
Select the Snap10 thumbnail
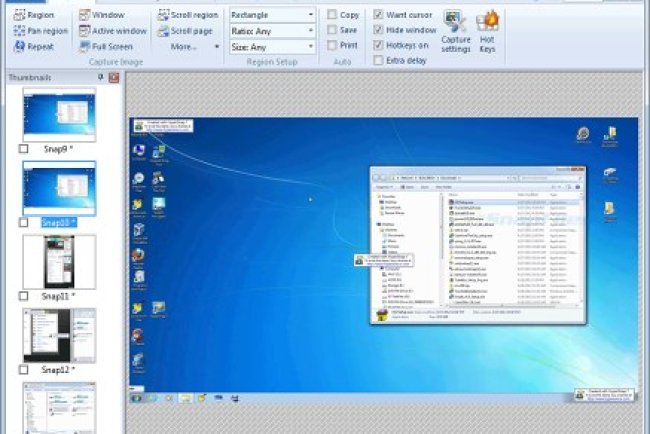(59, 188)
